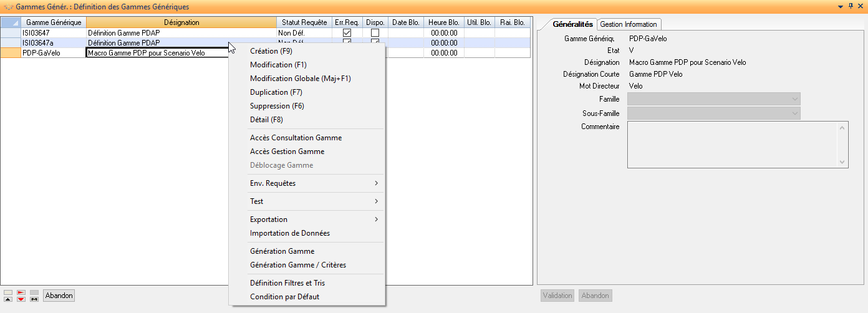Click inside the Commentaire text area
The image size is (868, 313).
pyautogui.click(x=732, y=145)
